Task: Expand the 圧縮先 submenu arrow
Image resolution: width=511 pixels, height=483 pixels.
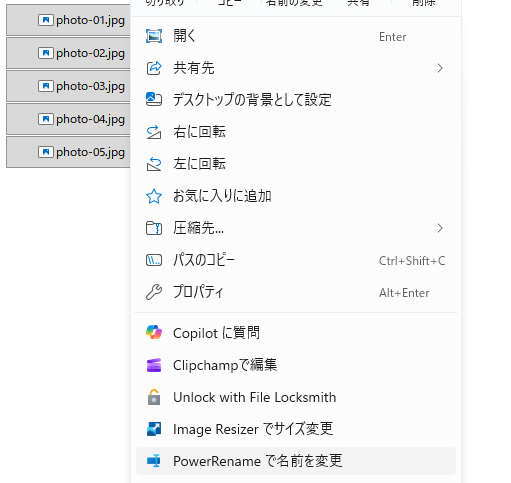Action: pyautogui.click(x=440, y=228)
